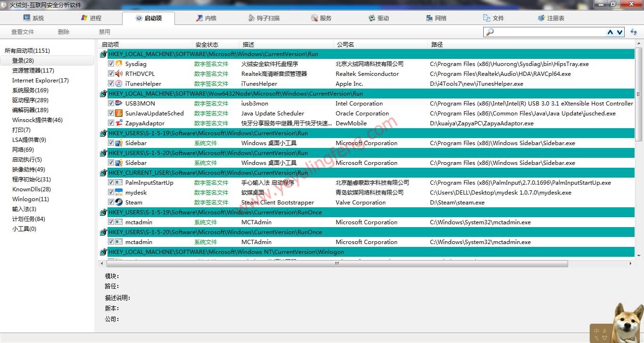Open the 进程 tab

91,18
